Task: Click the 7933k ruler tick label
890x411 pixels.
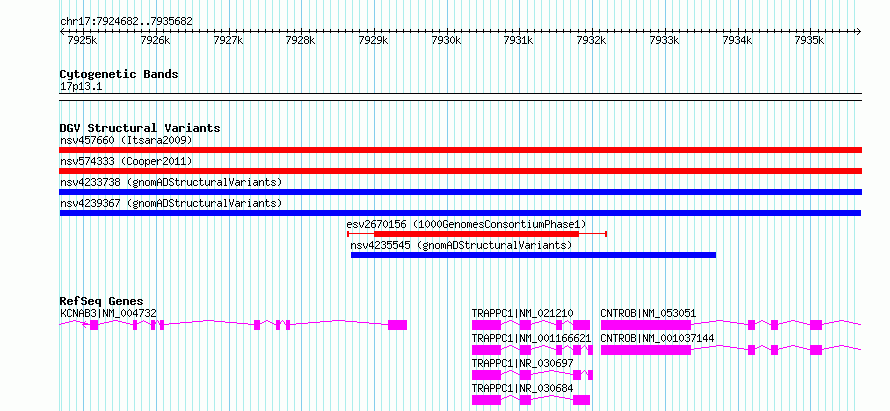Action: pos(664,40)
